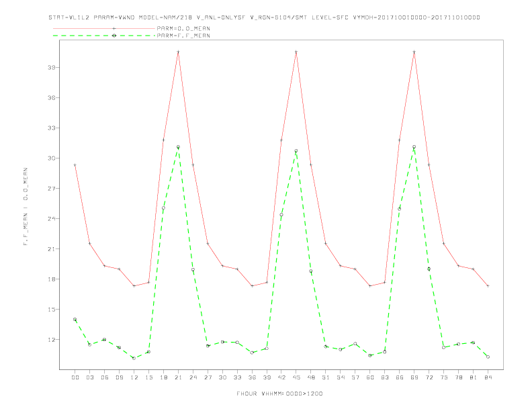This screenshot has height=411, width=532.
Task: Click y-axis tick label 24
Action: click(52, 218)
